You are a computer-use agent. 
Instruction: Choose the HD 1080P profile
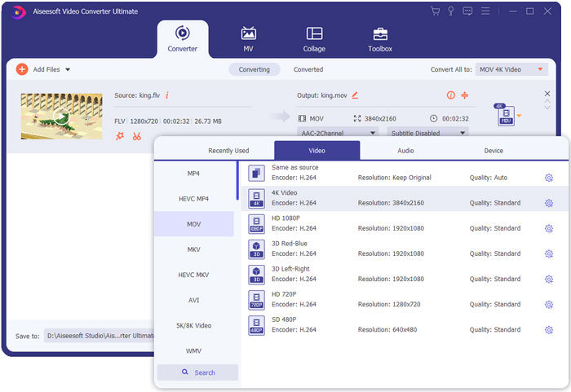(405, 223)
